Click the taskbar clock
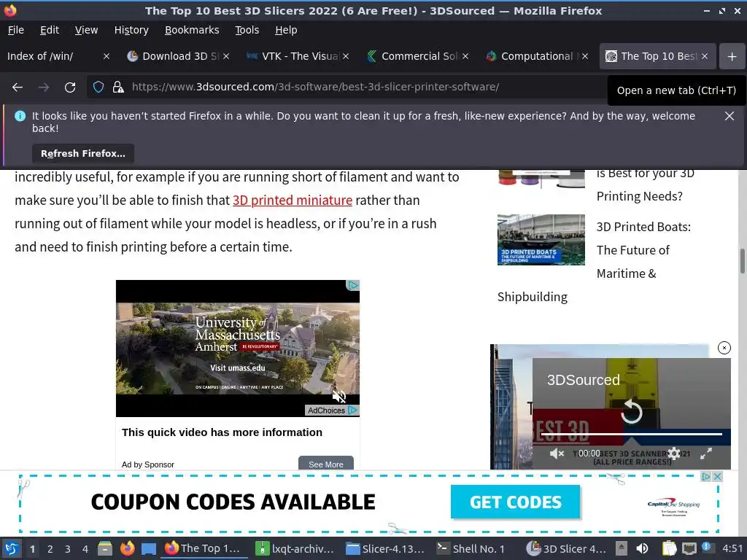Viewport: 747px width, 560px height. tap(732, 549)
